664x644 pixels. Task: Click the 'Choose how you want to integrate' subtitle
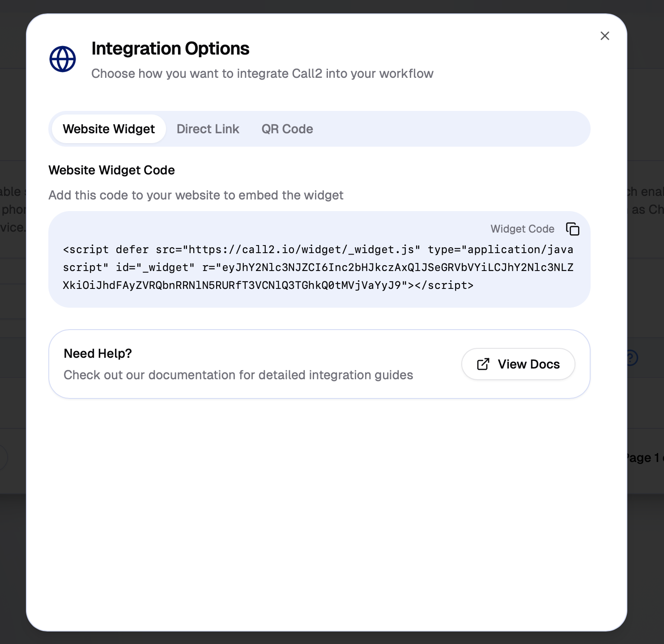tap(262, 73)
